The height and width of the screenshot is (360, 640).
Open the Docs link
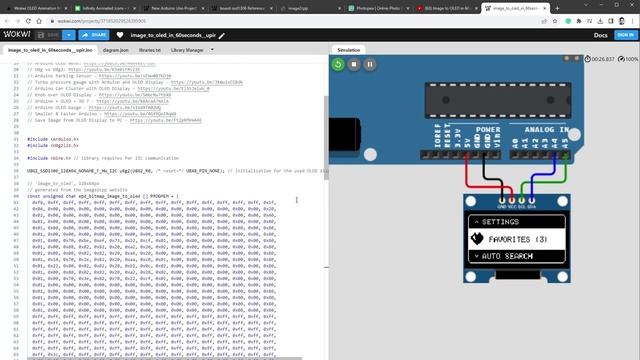[x=600, y=35]
